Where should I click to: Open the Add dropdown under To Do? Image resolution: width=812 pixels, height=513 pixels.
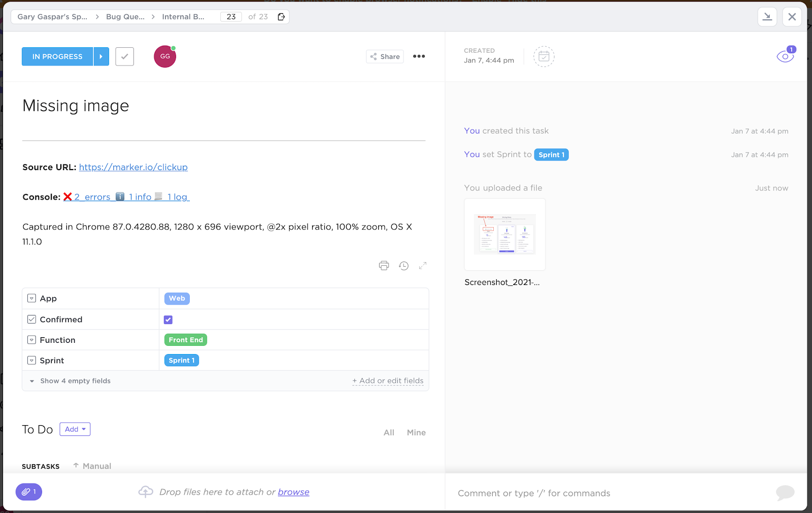point(75,429)
